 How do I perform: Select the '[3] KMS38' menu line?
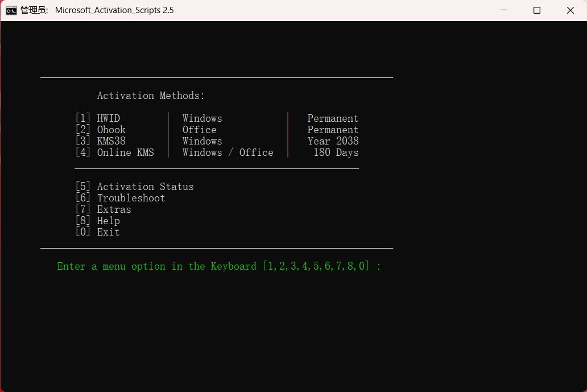100,141
